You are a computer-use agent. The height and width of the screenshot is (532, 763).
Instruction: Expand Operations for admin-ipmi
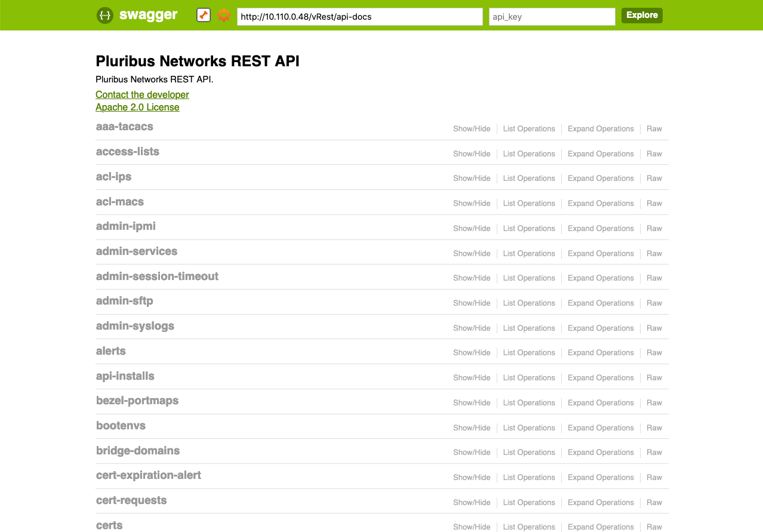click(x=601, y=229)
